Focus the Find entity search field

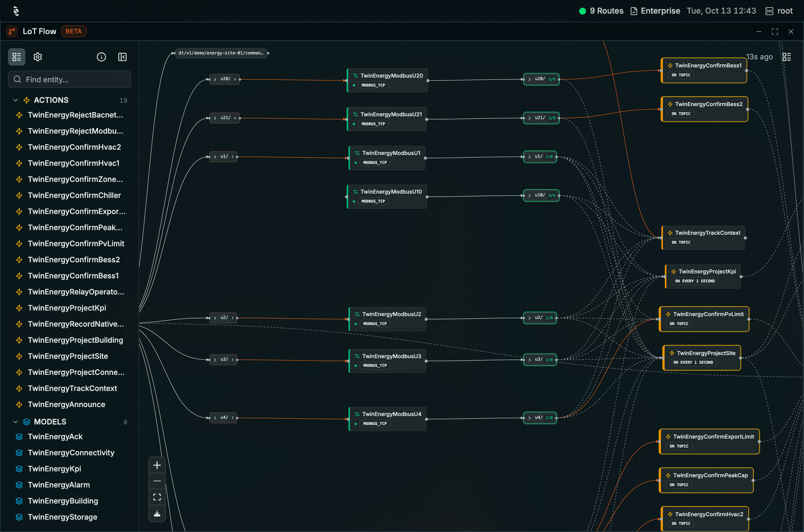(x=70, y=79)
